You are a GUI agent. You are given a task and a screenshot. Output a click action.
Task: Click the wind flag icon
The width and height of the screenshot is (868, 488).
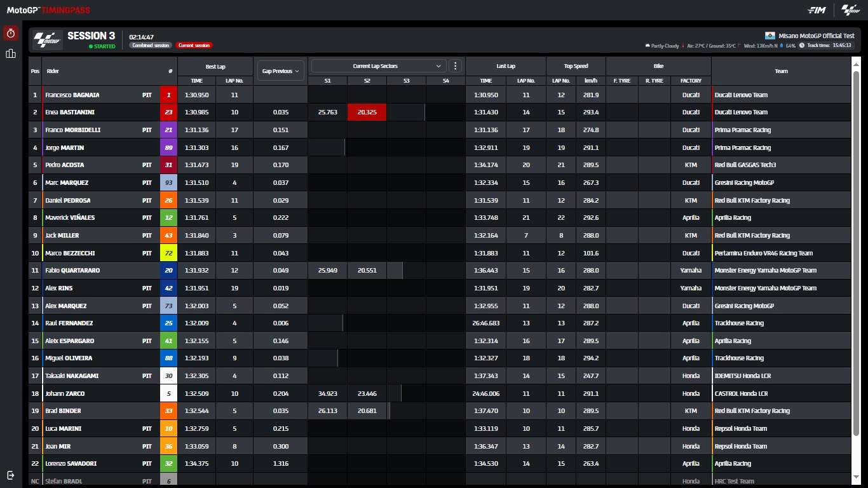[x=740, y=46]
